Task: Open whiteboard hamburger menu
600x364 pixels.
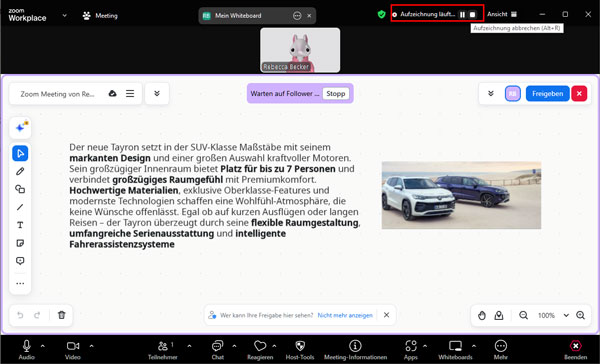Action: [130, 93]
